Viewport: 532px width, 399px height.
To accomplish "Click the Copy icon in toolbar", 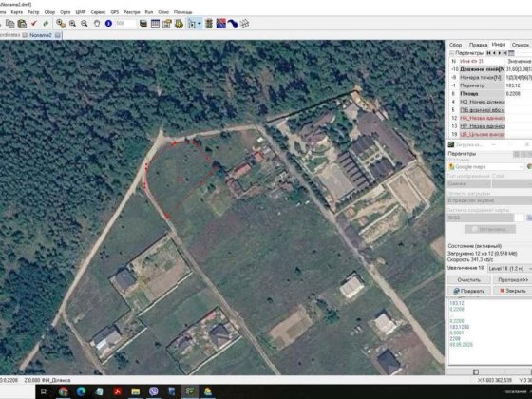I will pyautogui.click(x=10, y=24).
